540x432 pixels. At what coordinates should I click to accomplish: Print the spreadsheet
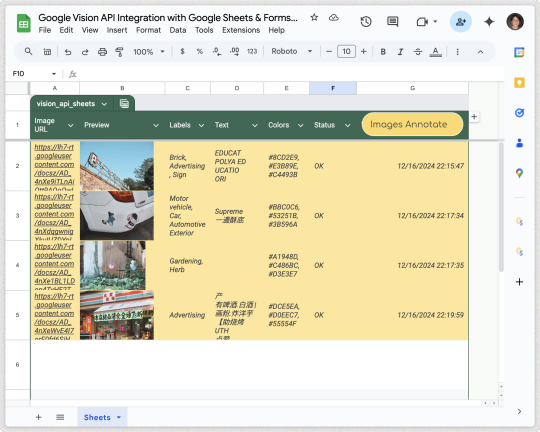[102, 52]
